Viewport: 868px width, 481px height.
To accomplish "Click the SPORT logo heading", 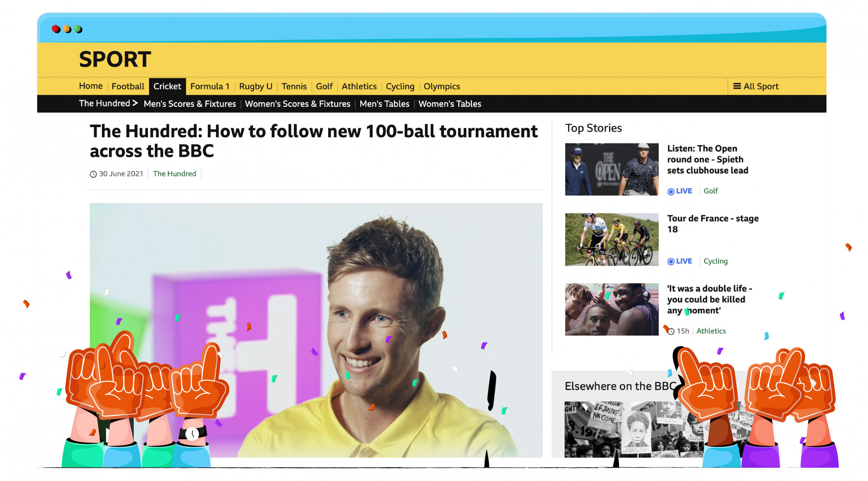I will [115, 59].
